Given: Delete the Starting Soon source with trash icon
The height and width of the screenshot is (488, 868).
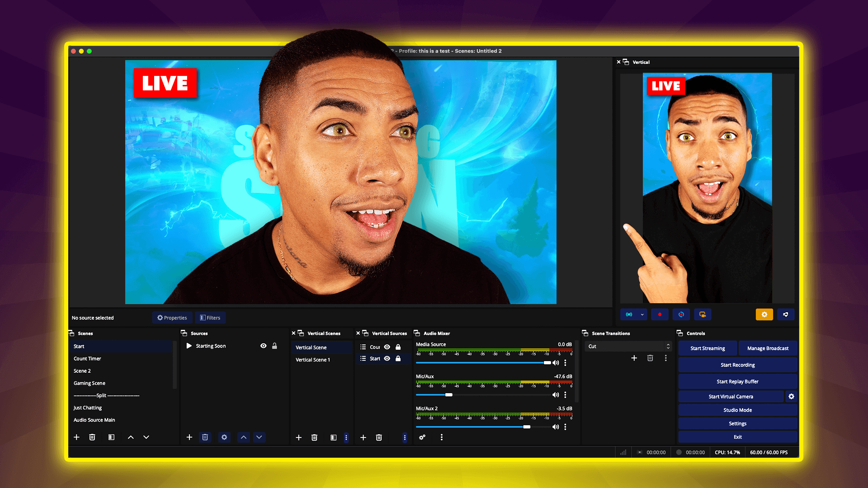Looking at the screenshot, I should (205, 437).
